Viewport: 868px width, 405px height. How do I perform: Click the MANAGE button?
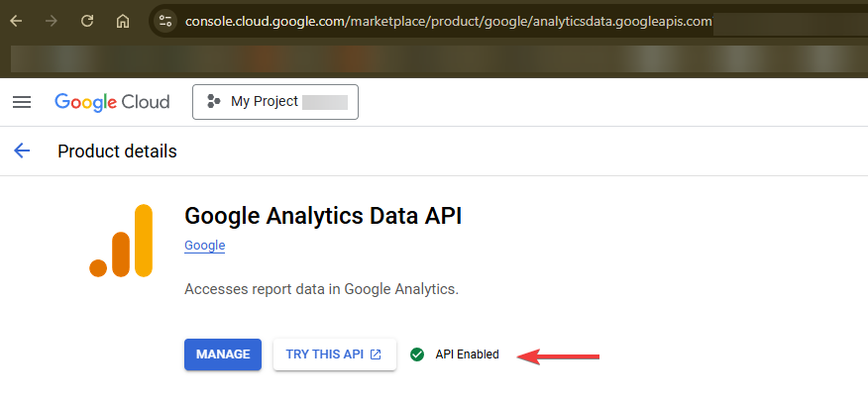[x=223, y=354]
